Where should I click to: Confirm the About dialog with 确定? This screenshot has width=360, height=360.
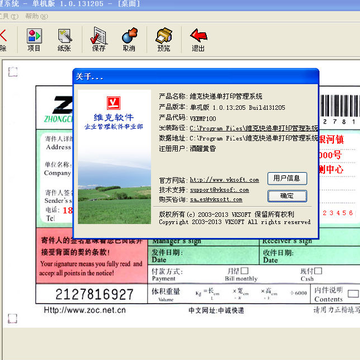click(287, 196)
